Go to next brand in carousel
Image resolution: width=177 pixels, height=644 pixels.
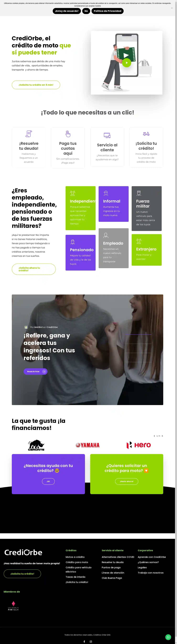(162, 436)
